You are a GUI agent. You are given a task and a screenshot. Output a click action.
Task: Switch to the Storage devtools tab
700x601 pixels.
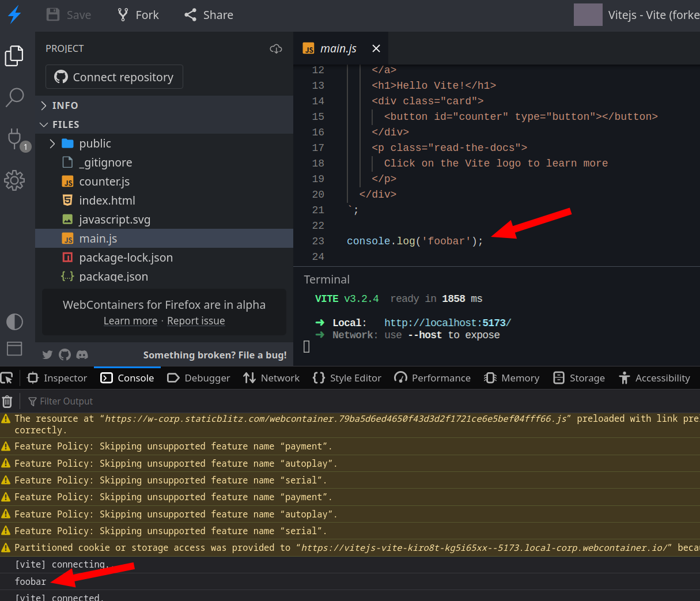(x=579, y=378)
